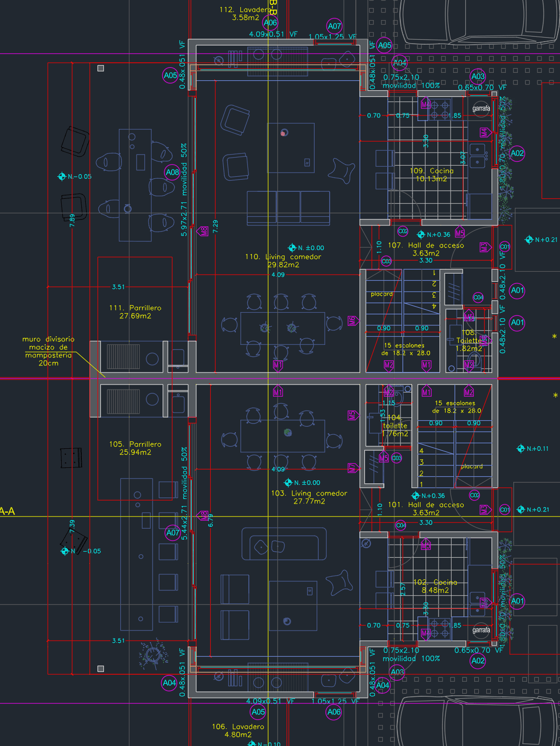Viewport: 560px width, 746px height.
Task: Select the 1.15 dimension in toilette 104
Action: coord(389,403)
